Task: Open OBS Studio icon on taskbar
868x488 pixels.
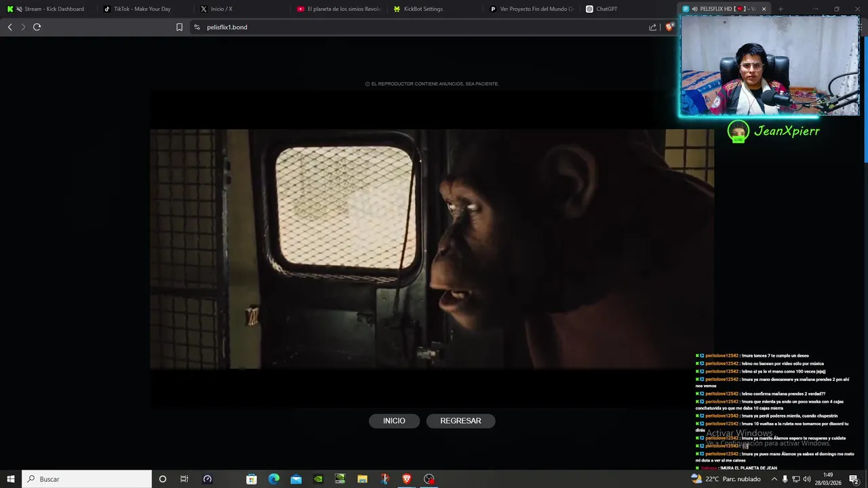Action: (x=429, y=479)
